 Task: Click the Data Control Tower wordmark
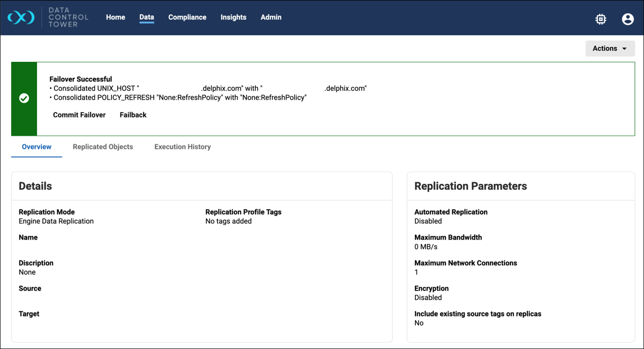[x=69, y=17]
